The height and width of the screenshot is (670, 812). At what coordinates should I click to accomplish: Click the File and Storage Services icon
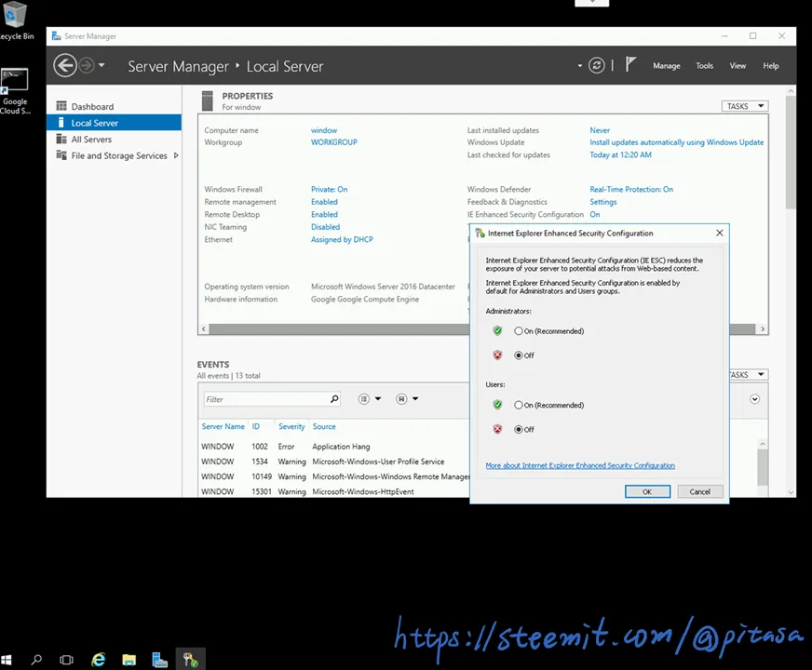pyautogui.click(x=61, y=155)
